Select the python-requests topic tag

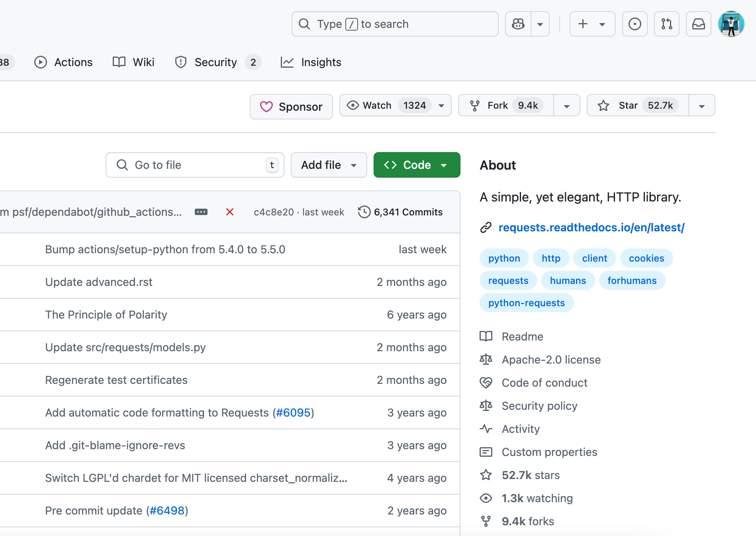pyautogui.click(x=527, y=303)
